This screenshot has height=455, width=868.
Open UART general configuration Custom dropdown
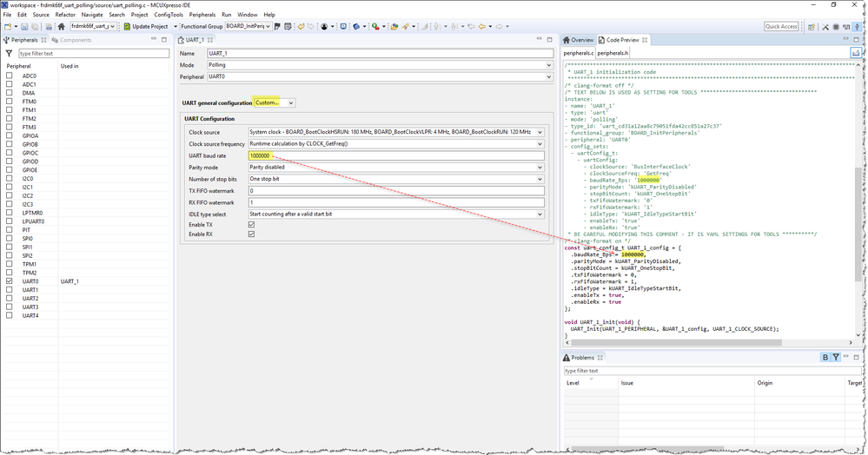coord(274,103)
